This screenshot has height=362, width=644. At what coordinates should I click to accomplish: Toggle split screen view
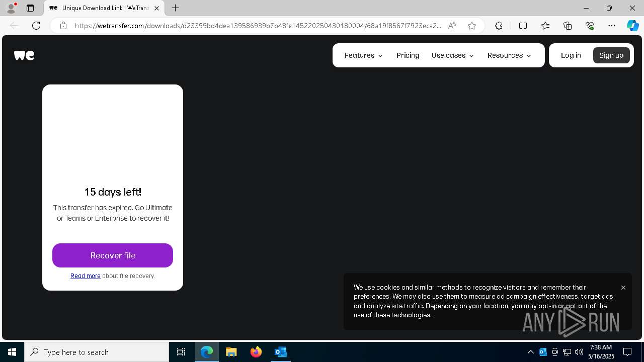click(523, 26)
